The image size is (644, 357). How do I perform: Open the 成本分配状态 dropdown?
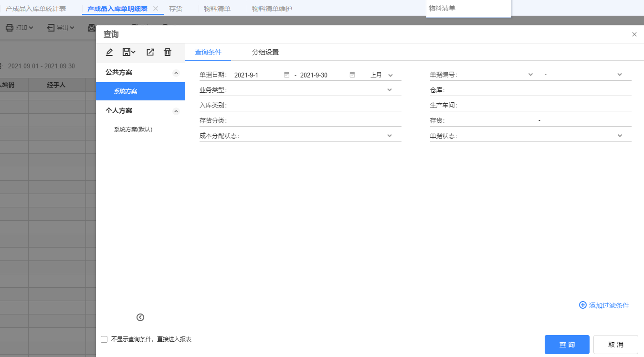tap(390, 136)
